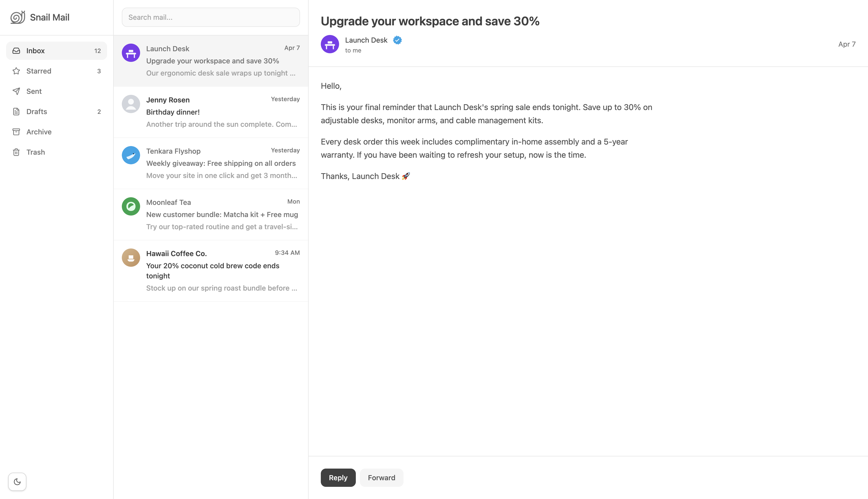Image resolution: width=868 pixels, height=499 pixels.
Task: Click the Snail Mail snail logo
Action: click(18, 17)
